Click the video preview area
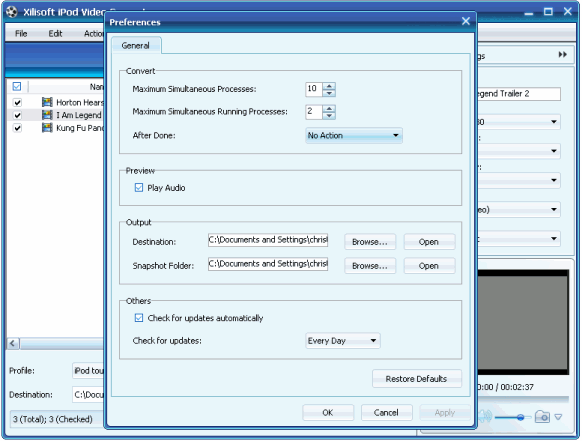The image size is (582, 441). click(x=523, y=321)
